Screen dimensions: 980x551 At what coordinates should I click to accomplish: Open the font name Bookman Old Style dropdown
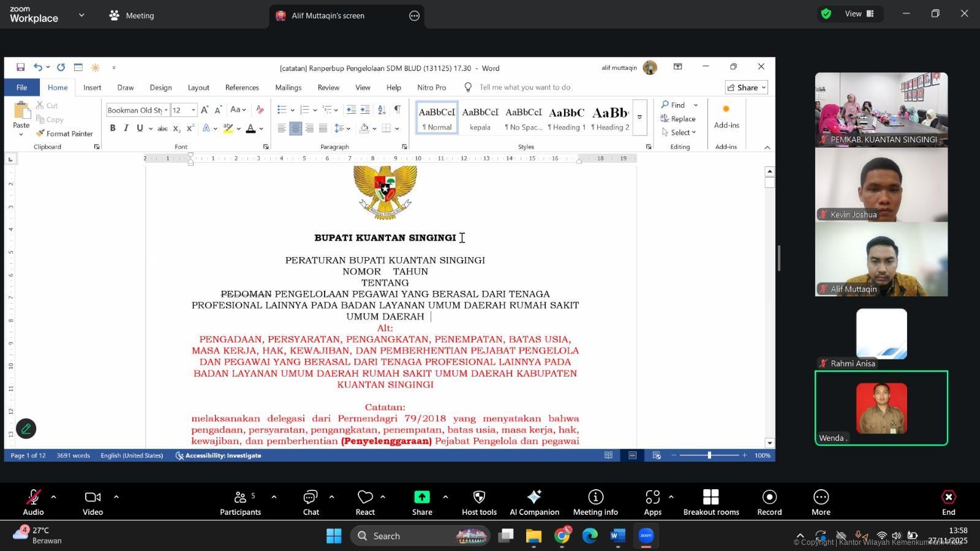point(166,110)
